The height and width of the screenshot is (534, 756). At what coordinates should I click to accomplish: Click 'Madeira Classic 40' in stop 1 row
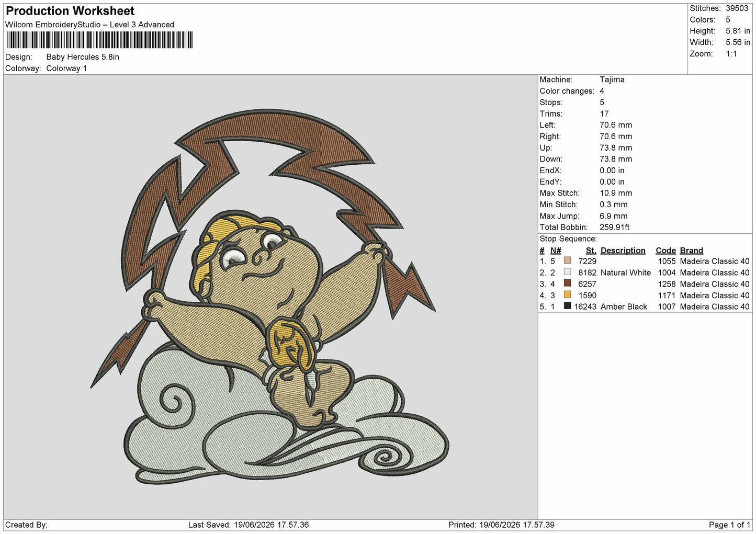pyautogui.click(x=714, y=261)
